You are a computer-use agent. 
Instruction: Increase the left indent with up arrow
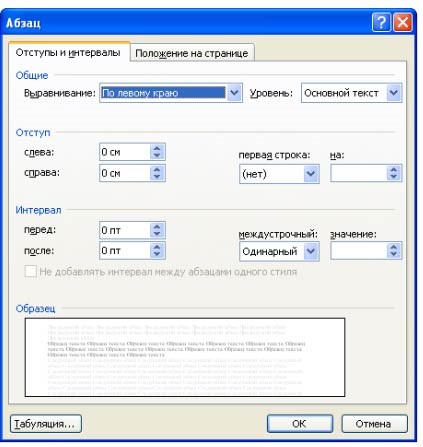tap(157, 148)
